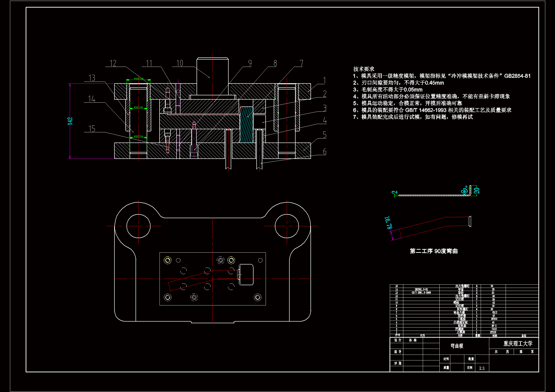
Task: Select the 20 dimension on bent part
Action: click(x=476, y=191)
